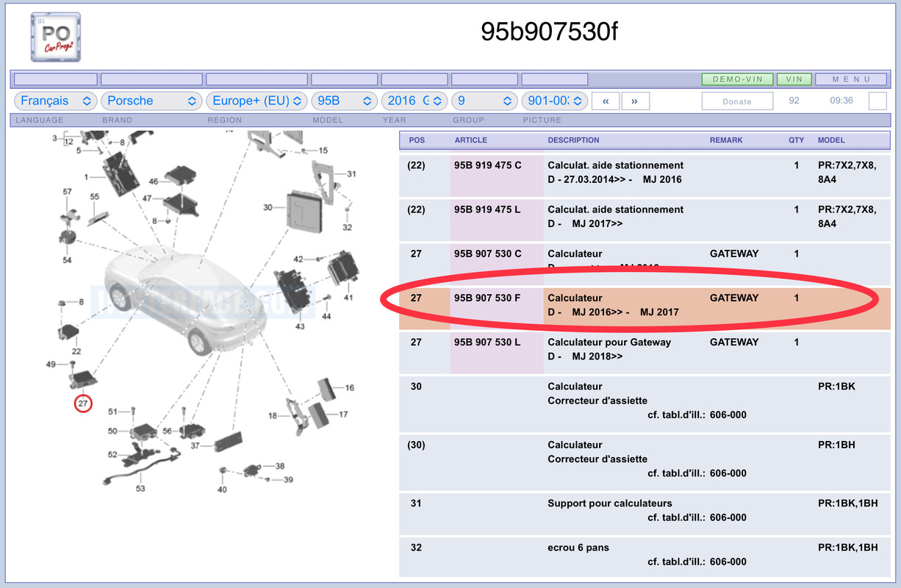Click circled part number 27 in diagram
The image size is (901, 588).
83,404
